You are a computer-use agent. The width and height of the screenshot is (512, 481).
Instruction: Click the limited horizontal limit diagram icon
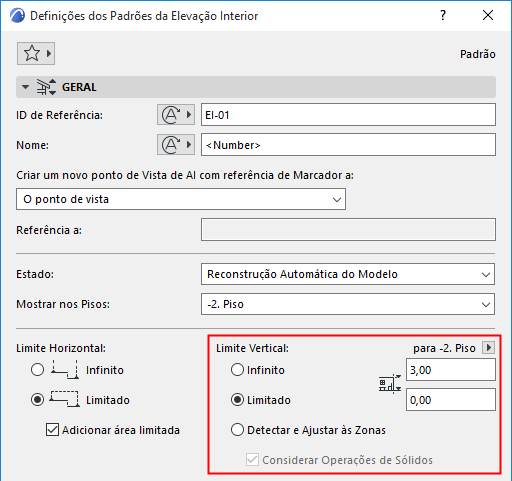click(x=65, y=399)
